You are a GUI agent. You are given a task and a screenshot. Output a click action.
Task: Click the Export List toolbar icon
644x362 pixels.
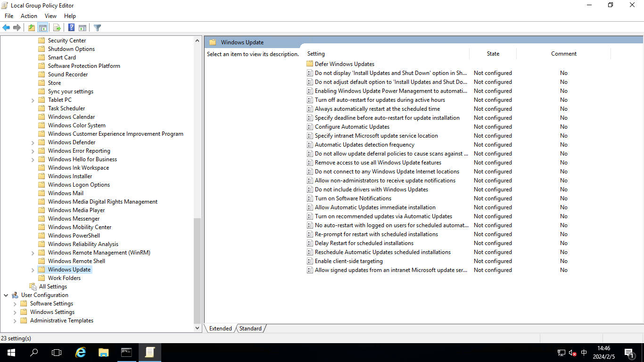click(57, 28)
